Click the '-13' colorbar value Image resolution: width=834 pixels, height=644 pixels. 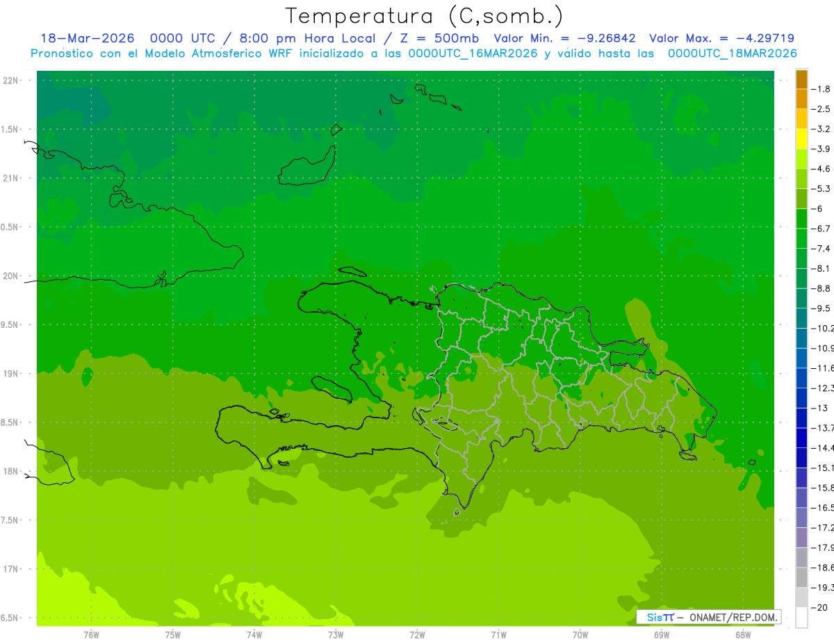[820, 408]
